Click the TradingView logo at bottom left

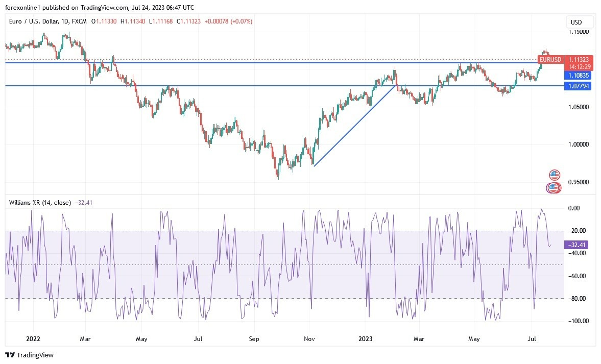click(x=29, y=355)
